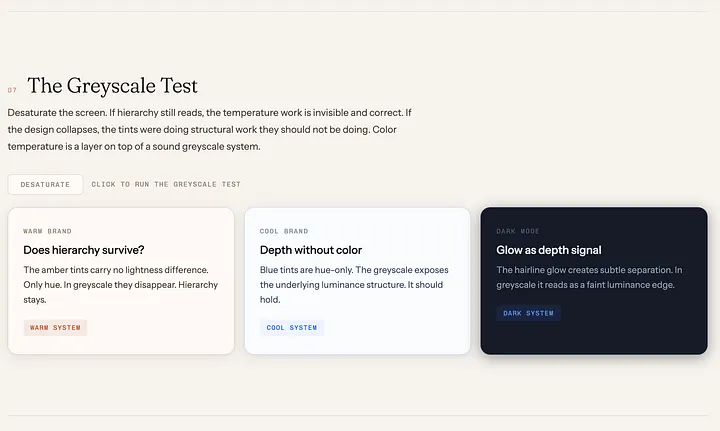
Task: Click the intro paragraph about desaturating screen
Action: click(209, 129)
